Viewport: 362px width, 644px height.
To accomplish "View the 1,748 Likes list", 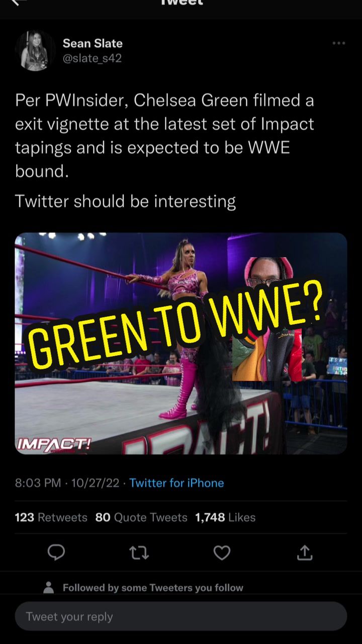I will pos(225,517).
